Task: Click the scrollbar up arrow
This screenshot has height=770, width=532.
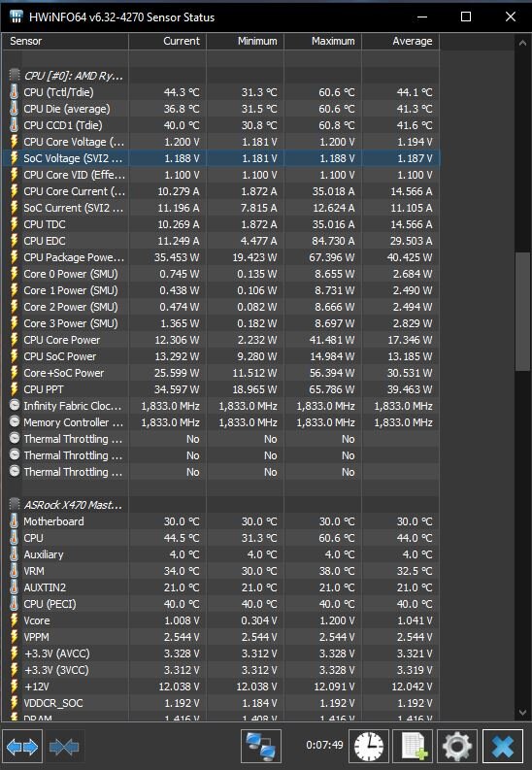Action: pyautogui.click(x=522, y=44)
